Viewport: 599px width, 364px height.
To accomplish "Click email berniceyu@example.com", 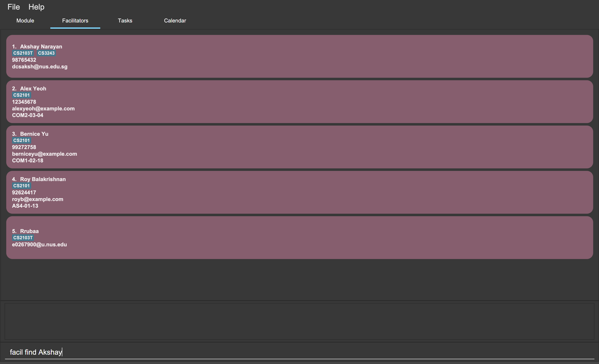I will (x=45, y=154).
